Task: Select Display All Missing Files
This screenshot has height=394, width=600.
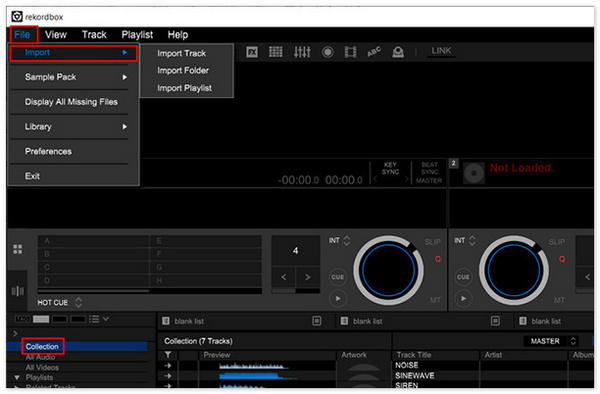Action: click(71, 102)
